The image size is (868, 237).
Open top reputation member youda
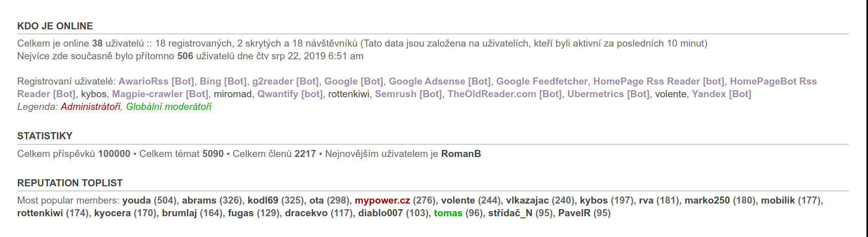pos(136,201)
